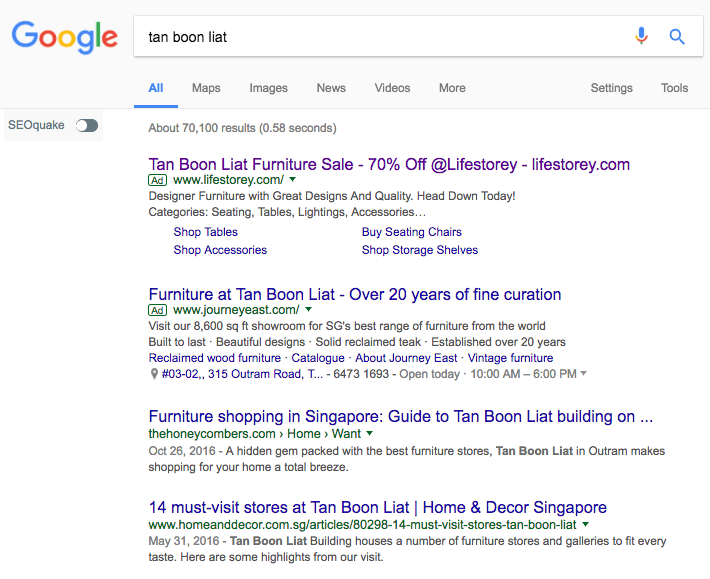Viewport: 710px width, 579px height.
Task: Click the Google logo
Action: tap(65, 38)
